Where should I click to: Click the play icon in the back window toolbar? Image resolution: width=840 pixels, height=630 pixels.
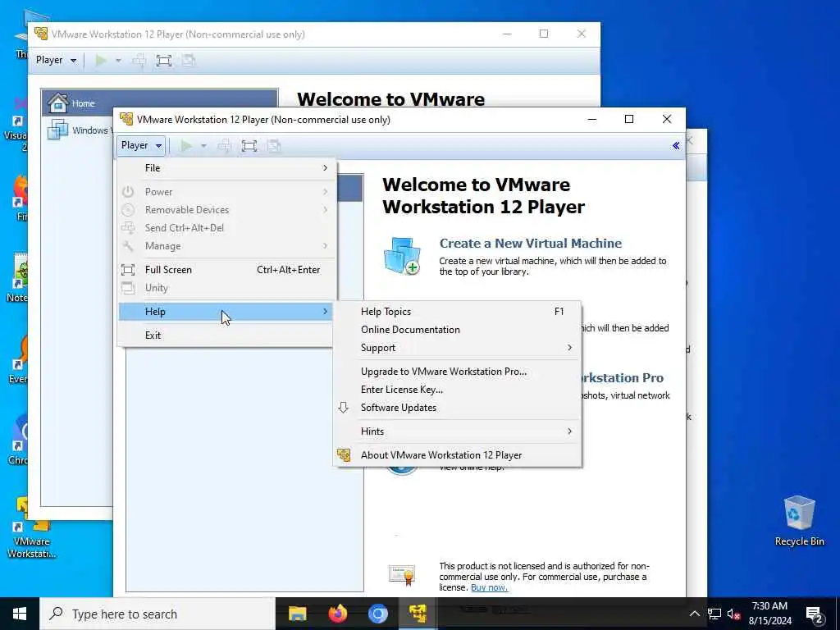tap(101, 60)
